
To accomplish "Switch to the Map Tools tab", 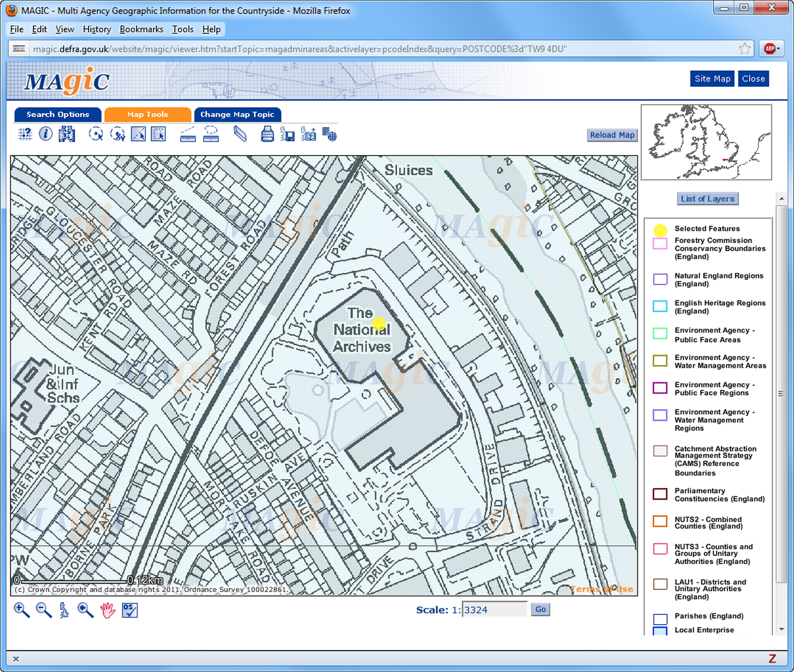I will tap(148, 115).
